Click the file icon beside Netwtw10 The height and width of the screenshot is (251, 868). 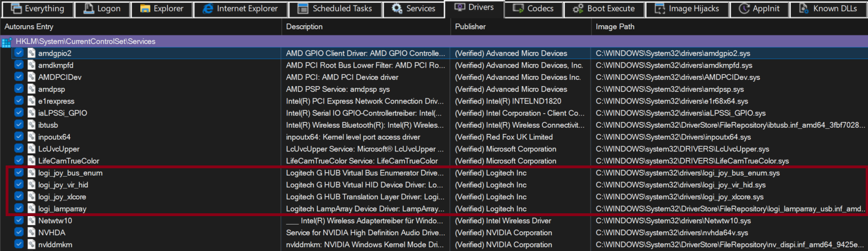coord(32,221)
